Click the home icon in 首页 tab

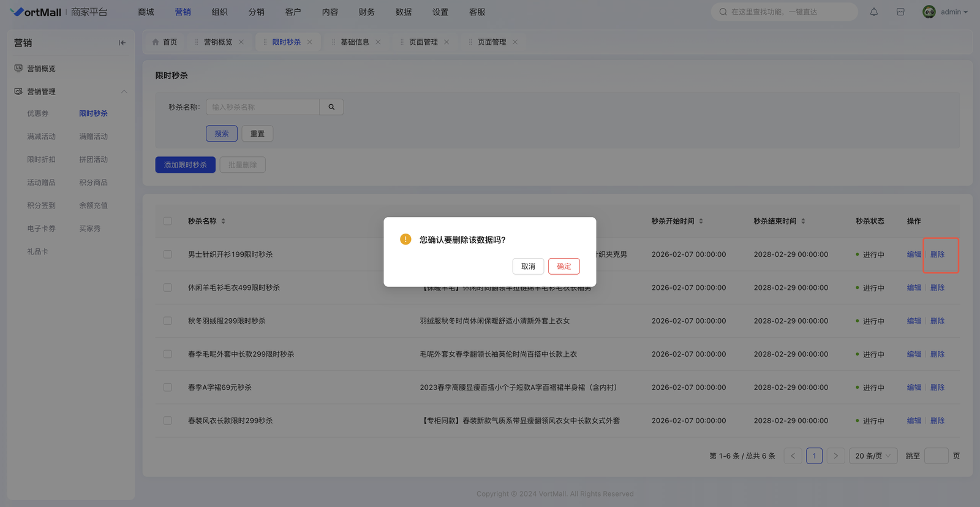click(156, 42)
